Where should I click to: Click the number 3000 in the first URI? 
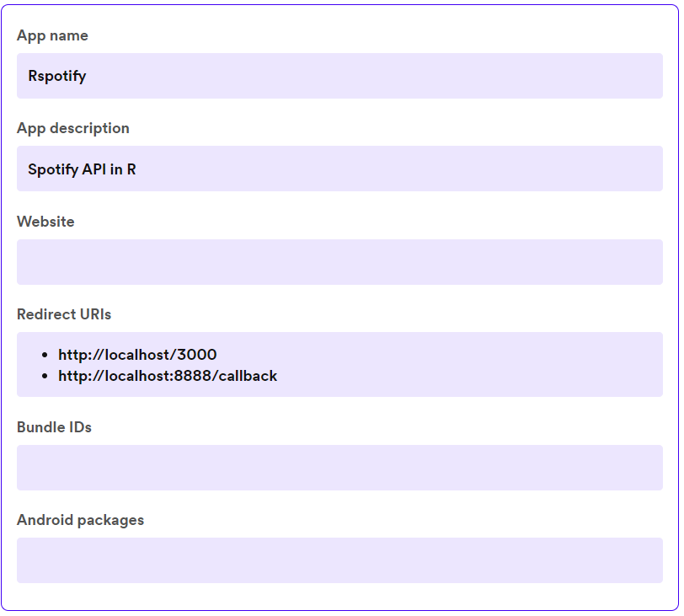pyautogui.click(x=198, y=355)
